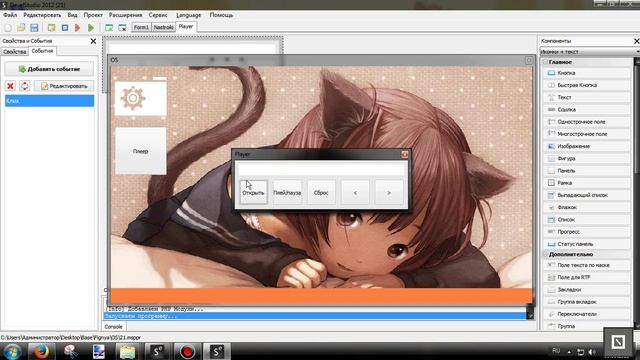640x360 pixels.
Task: Select the Однострочное поле component
Action: point(587,122)
